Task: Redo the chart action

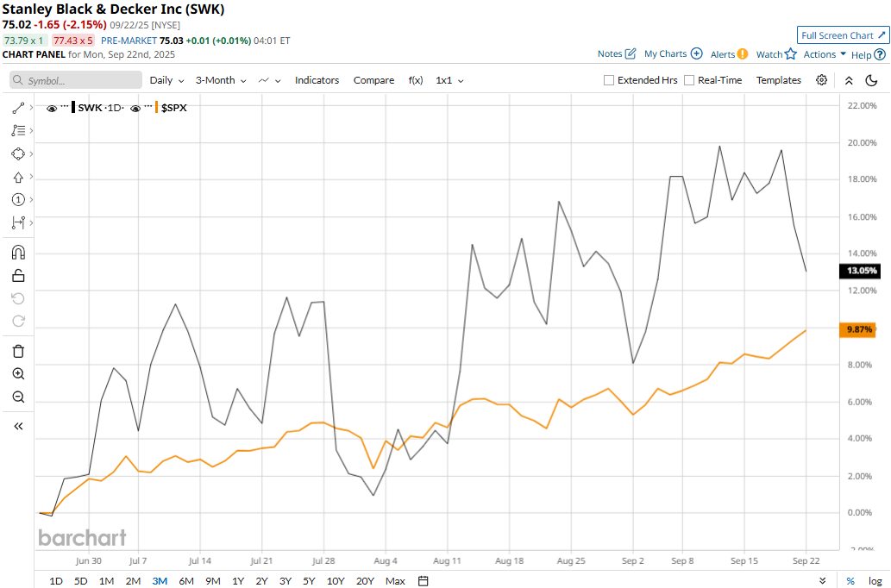Action: point(18,322)
